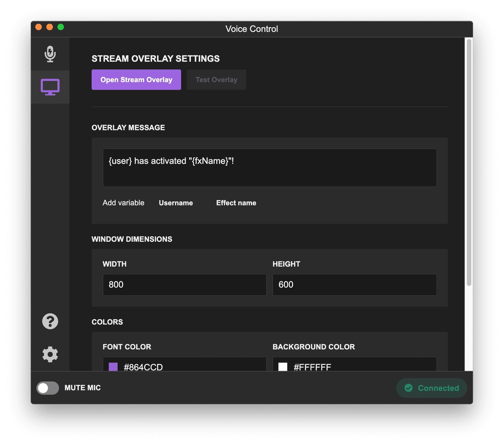
Task: Select the monitor icon in the sidebar
Action: (x=50, y=88)
